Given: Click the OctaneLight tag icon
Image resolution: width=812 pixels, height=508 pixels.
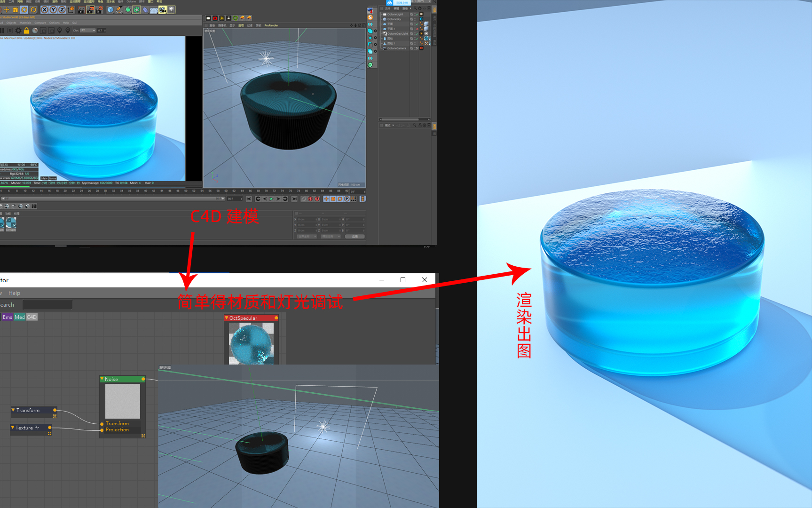Looking at the screenshot, I should [x=421, y=14].
